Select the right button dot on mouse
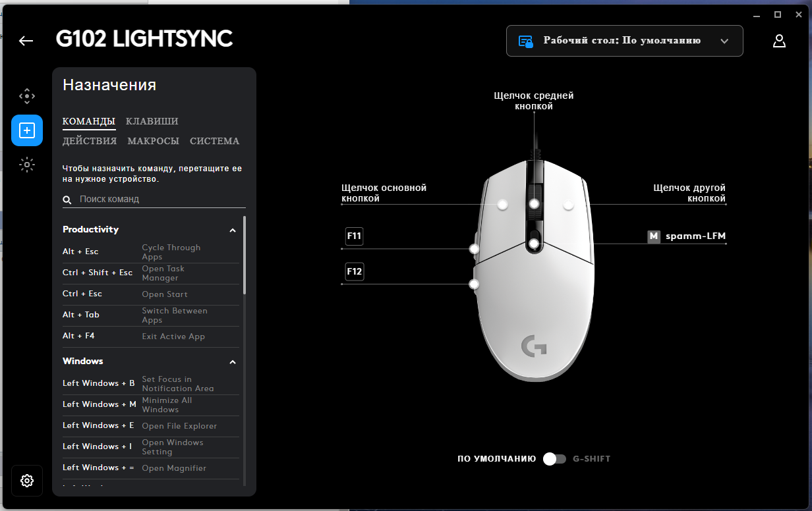The height and width of the screenshot is (511, 812). click(x=568, y=204)
